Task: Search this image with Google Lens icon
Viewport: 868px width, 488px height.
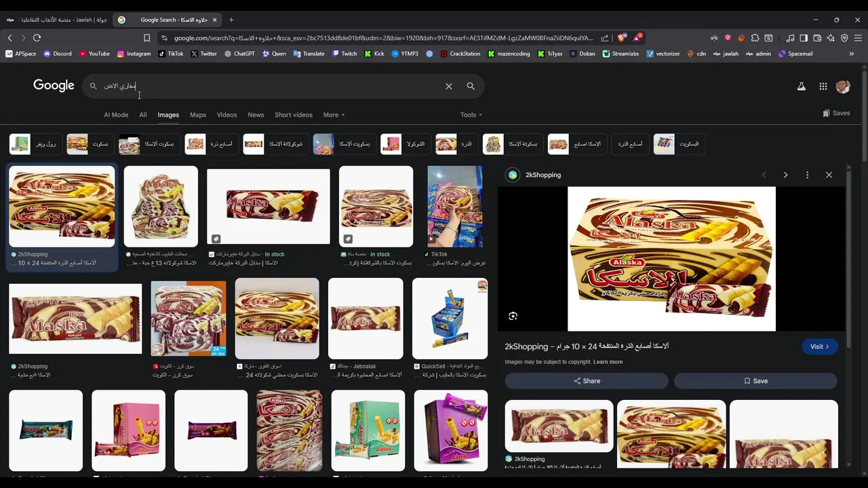Action: coord(513,316)
